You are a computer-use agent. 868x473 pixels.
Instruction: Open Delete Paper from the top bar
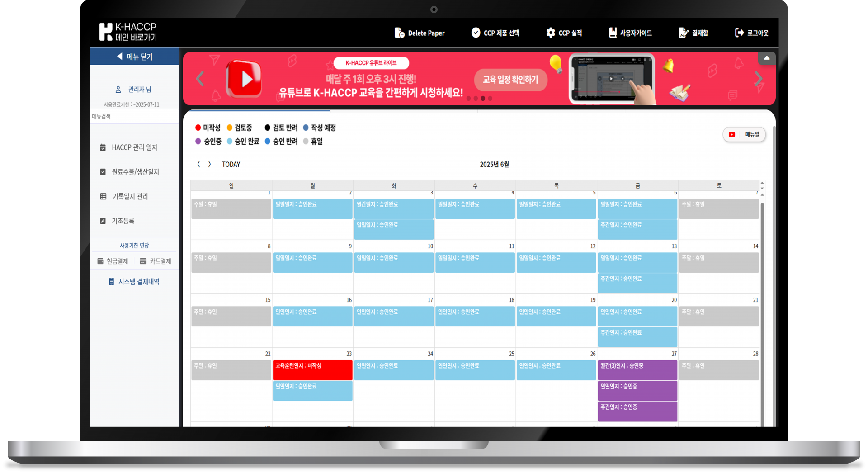point(420,33)
